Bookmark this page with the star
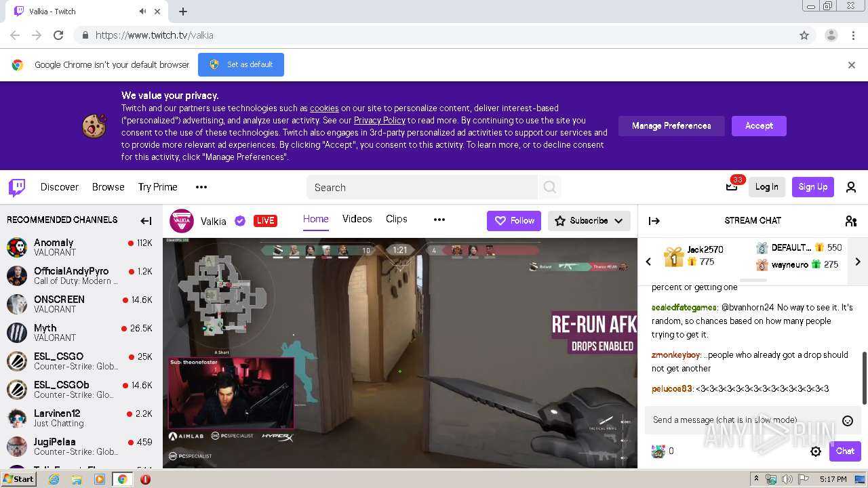868x488 pixels. (804, 35)
